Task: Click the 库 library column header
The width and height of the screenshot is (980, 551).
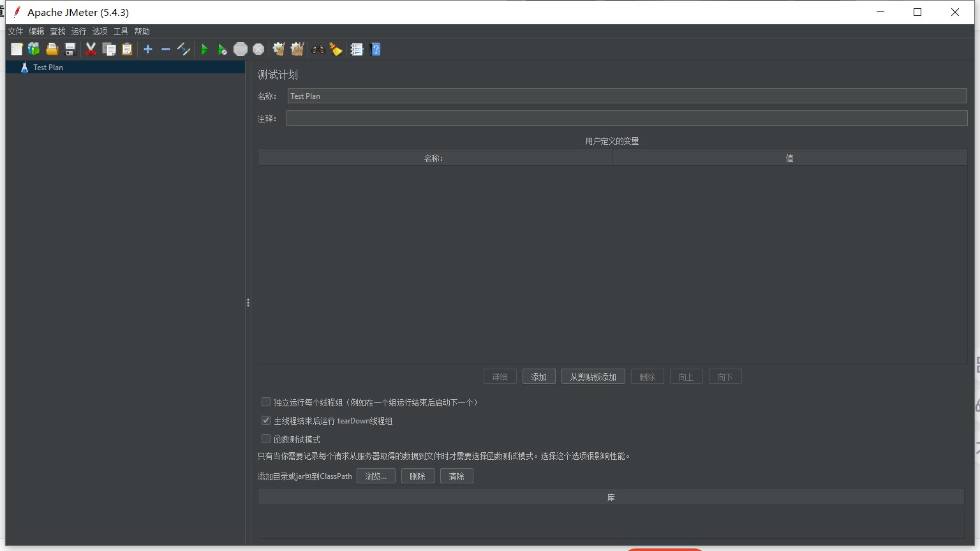Action: 611,497
